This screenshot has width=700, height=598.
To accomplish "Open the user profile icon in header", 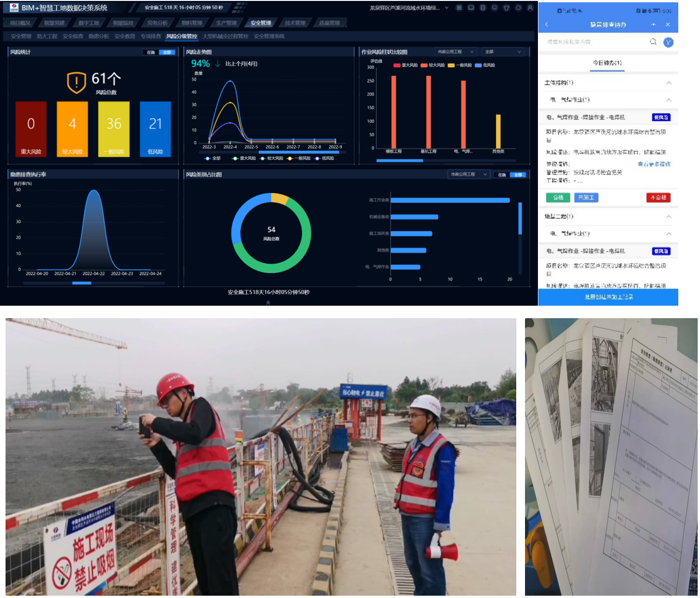I will point(530,8).
